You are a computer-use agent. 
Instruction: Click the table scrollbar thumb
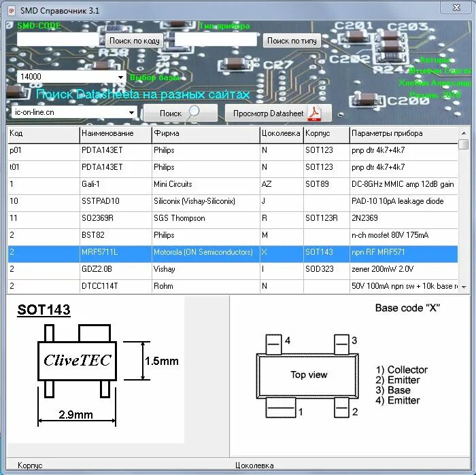pyautogui.click(x=464, y=144)
